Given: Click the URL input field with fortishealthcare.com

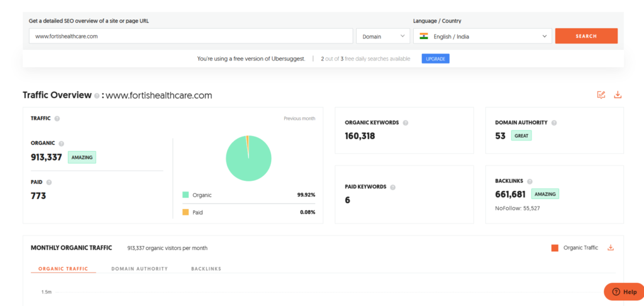Looking at the screenshot, I should (x=191, y=37).
